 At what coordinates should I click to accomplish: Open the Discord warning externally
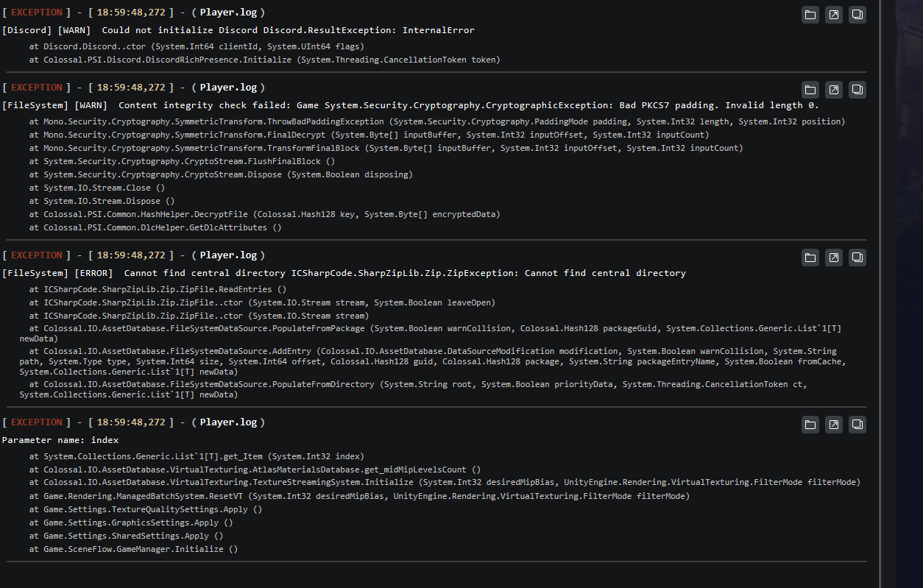tap(833, 14)
